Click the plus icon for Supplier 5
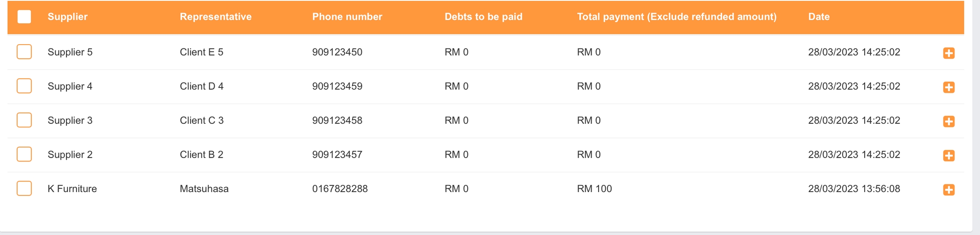 click(949, 53)
